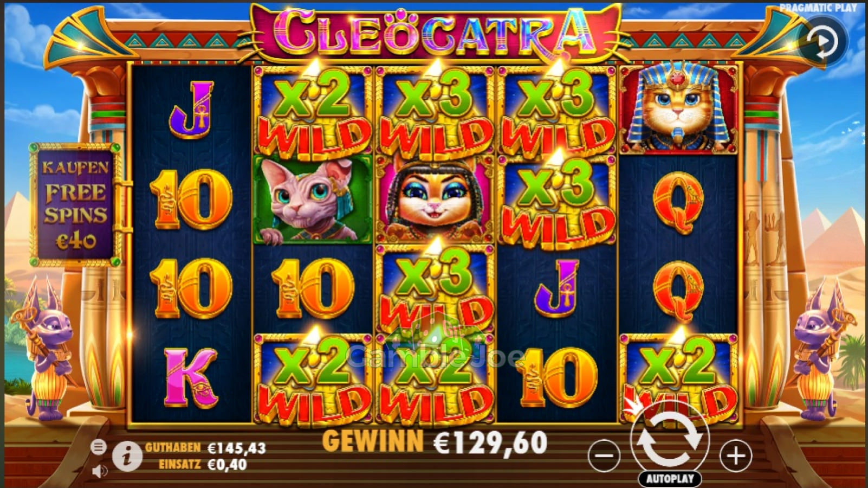
Task: Click the Gewinn win amount
Action: click(x=435, y=443)
